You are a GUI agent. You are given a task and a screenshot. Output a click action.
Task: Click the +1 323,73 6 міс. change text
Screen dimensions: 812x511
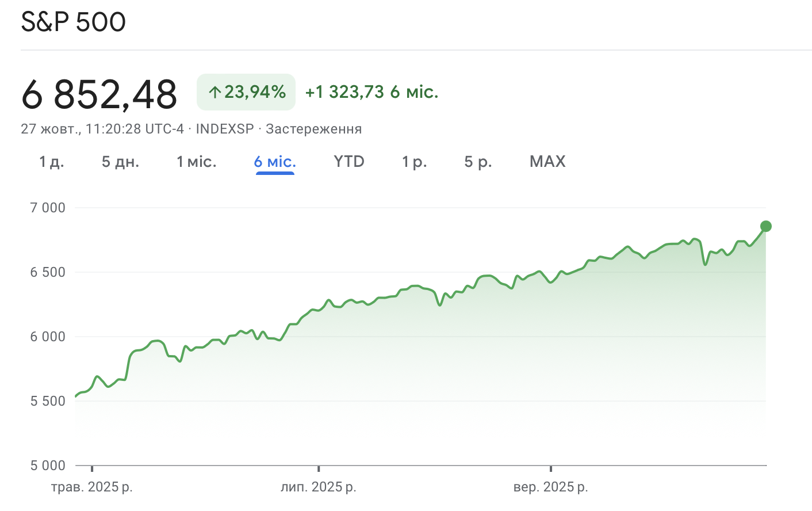tap(371, 92)
